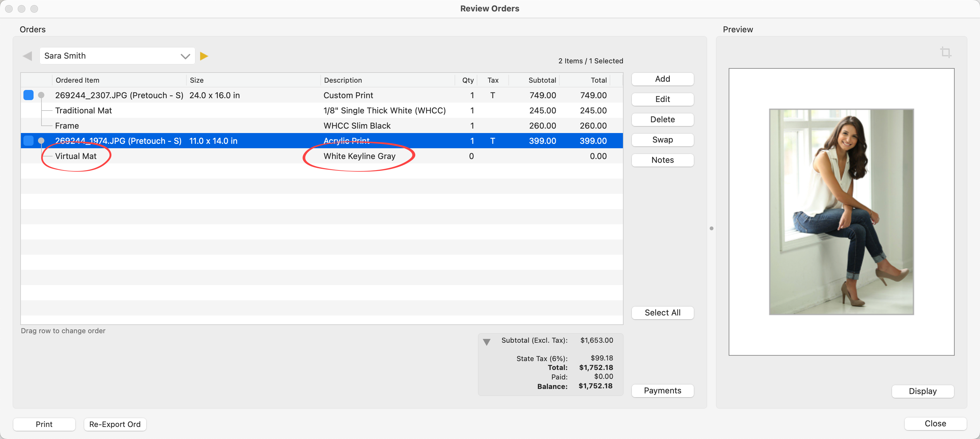Select the Virtual Mat row
Image resolution: width=980 pixels, height=439 pixels.
click(x=76, y=156)
